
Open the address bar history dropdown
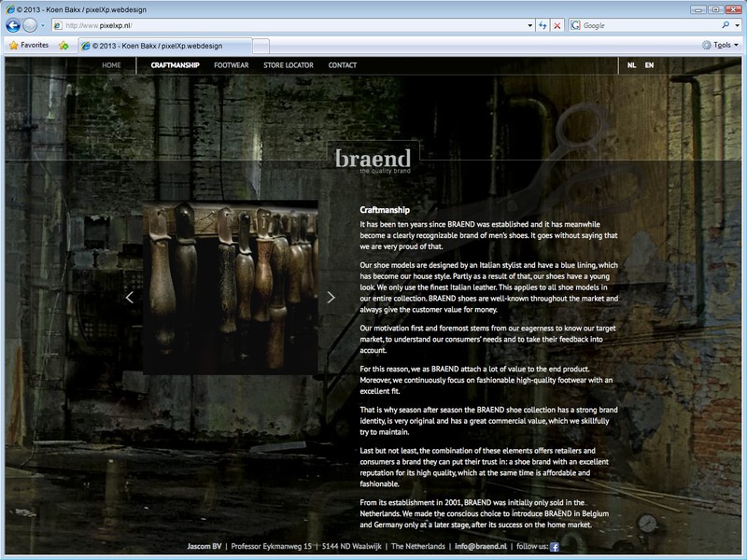(x=529, y=25)
